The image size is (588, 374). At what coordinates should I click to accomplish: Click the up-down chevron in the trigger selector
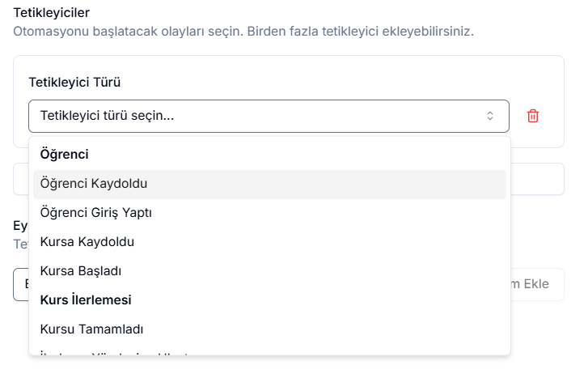[489, 116]
